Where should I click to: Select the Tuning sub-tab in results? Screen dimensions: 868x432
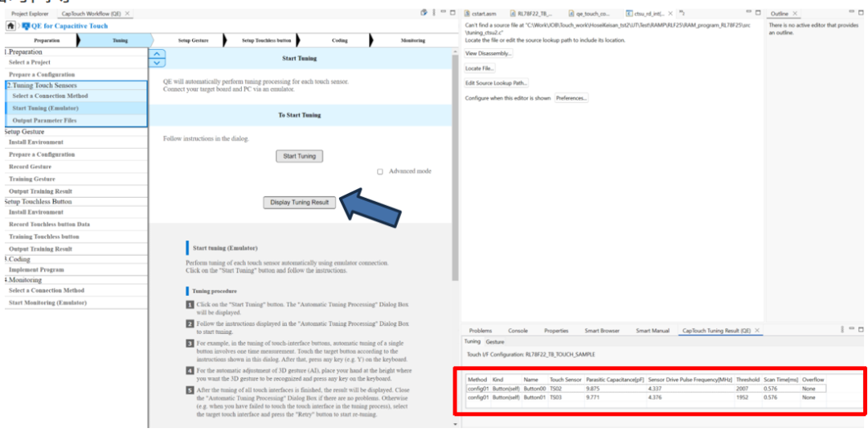point(473,342)
